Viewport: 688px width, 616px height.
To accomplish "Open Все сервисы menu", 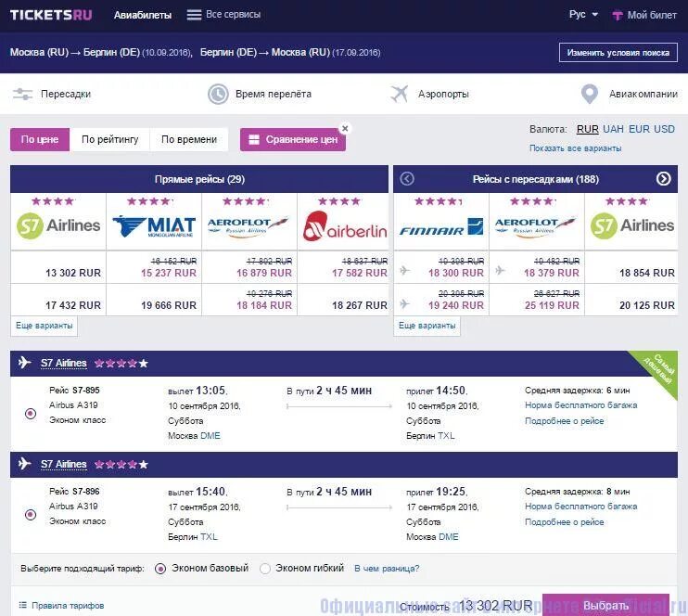I will [x=233, y=15].
